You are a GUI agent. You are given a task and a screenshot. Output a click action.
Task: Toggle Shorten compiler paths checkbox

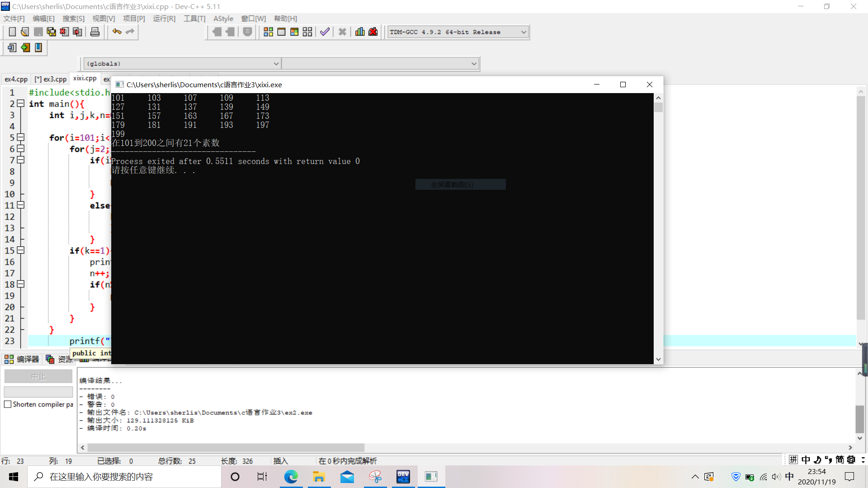[8, 404]
